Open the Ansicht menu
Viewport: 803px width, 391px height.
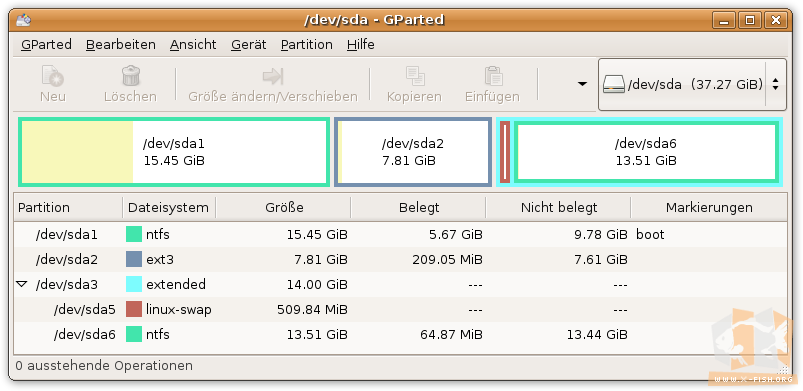193,45
